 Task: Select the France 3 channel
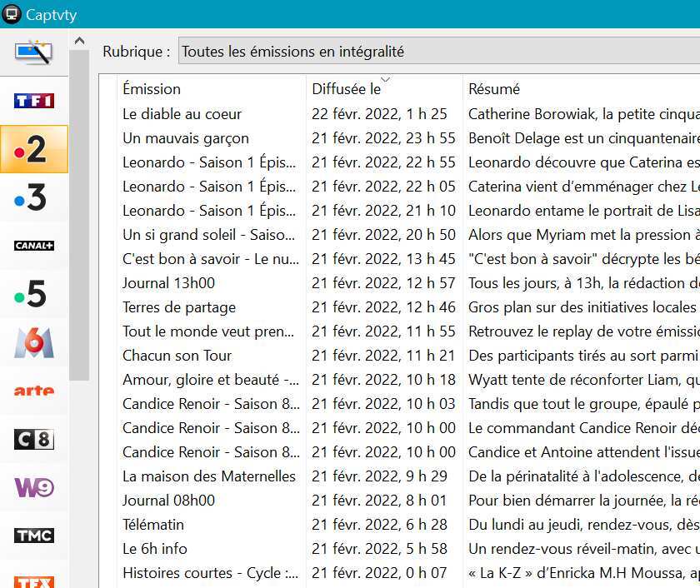(34, 197)
